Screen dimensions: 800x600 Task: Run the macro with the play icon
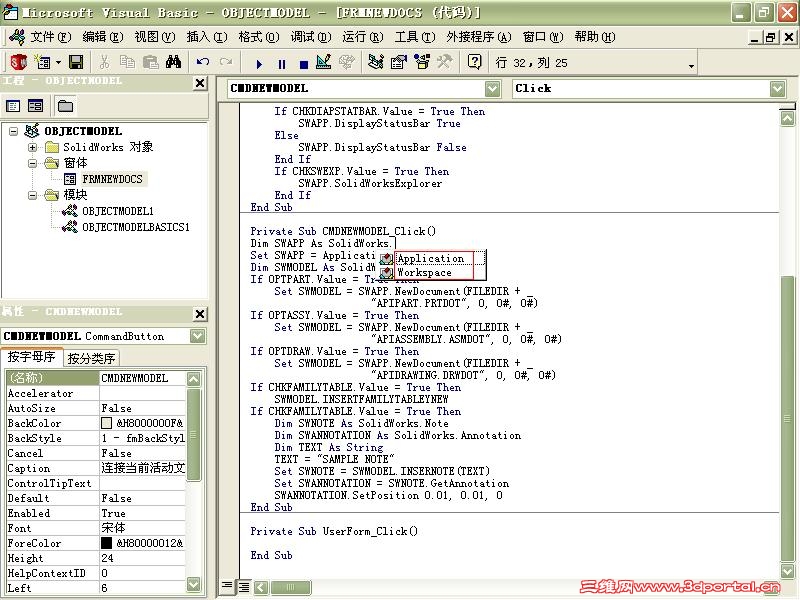point(259,64)
